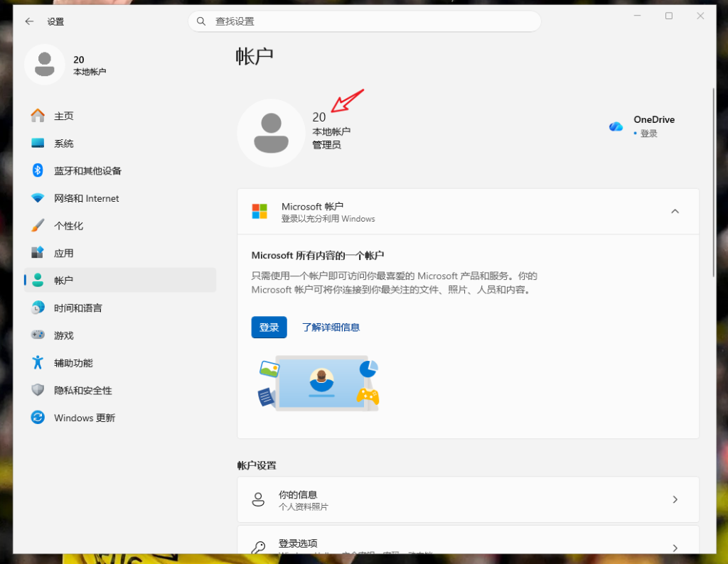Open the 系统 settings section
The width and height of the screenshot is (728, 564).
pyautogui.click(x=63, y=143)
